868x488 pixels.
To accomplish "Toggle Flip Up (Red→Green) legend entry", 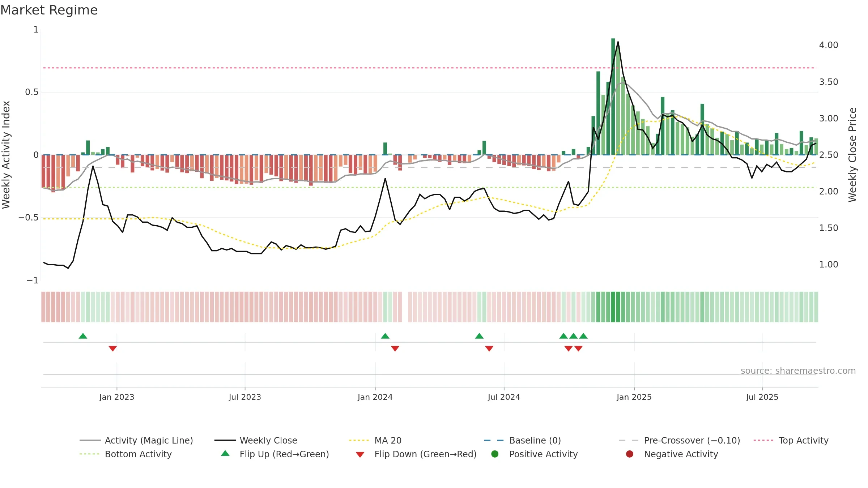I will point(275,454).
